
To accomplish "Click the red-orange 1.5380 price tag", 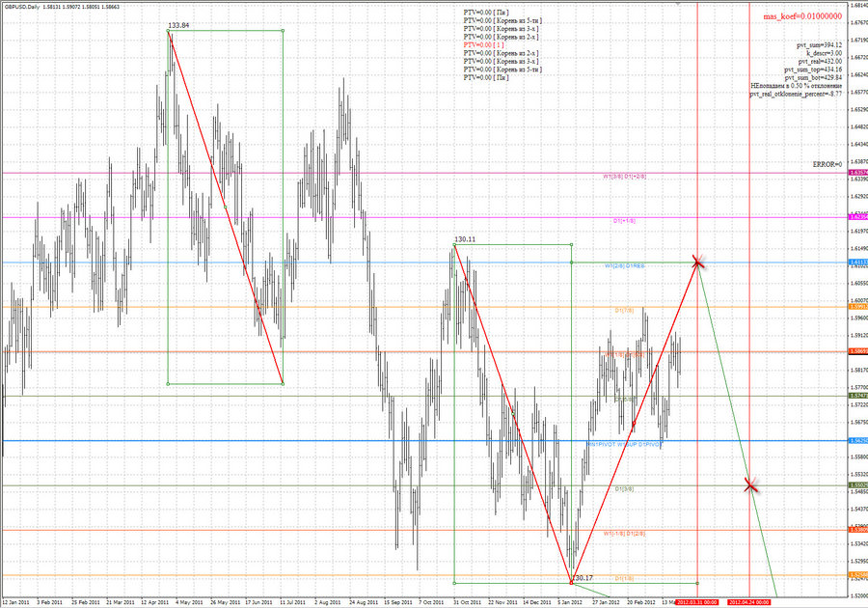I will click(858, 530).
